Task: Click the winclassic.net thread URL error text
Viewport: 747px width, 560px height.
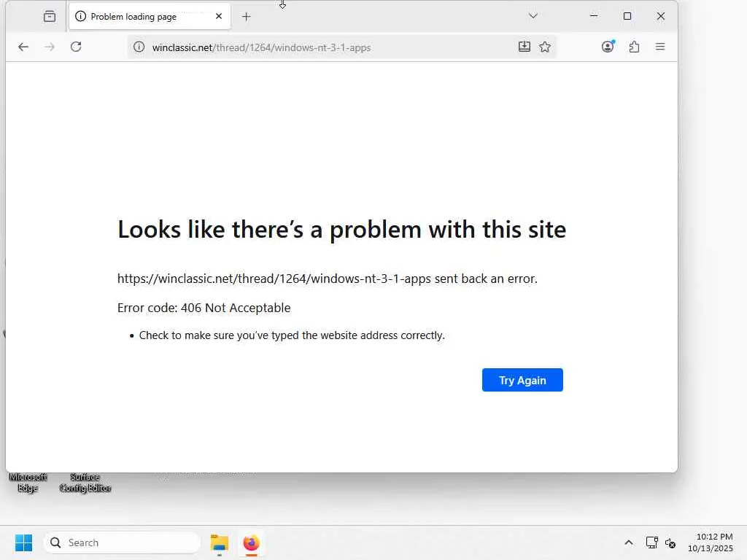Action: pos(328,279)
